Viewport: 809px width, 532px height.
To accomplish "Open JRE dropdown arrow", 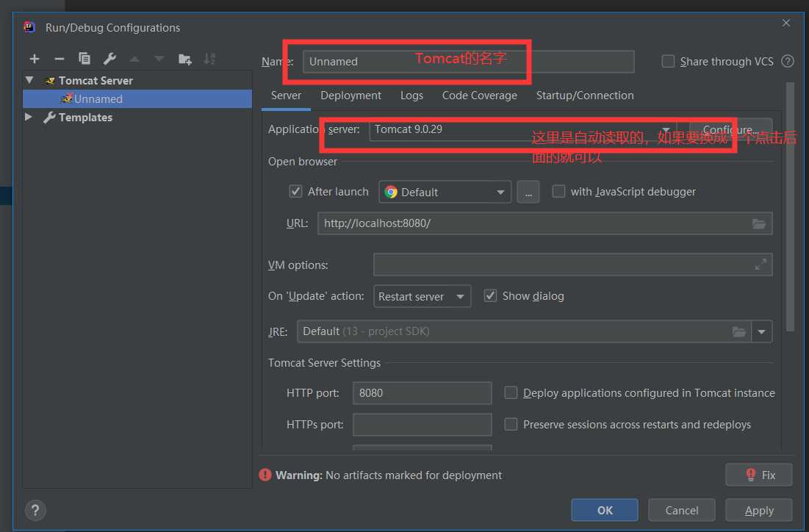I will [761, 331].
